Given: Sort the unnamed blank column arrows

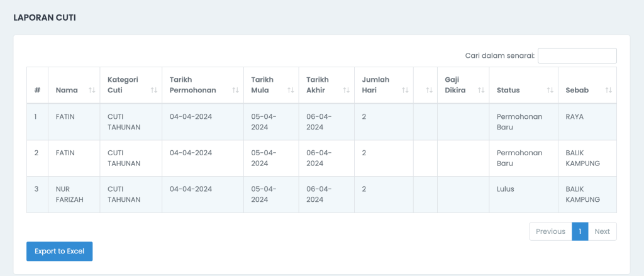Looking at the screenshot, I should point(429,90).
